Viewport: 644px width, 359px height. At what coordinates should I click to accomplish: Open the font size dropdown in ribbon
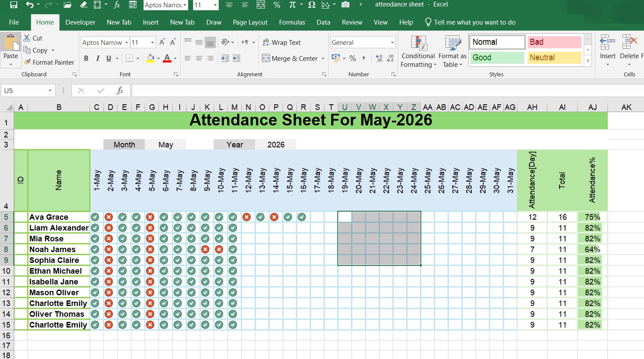pos(152,42)
